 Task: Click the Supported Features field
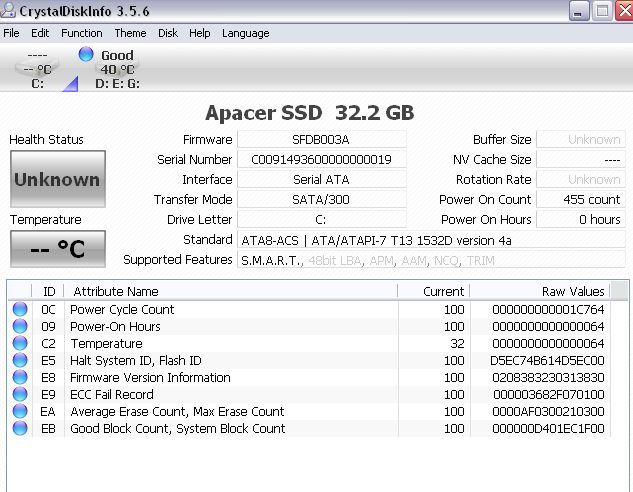click(431, 260)
